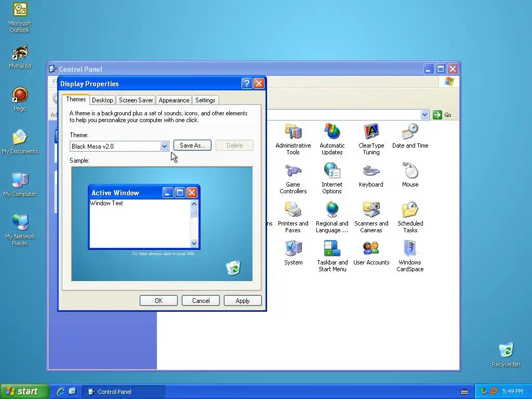This screenshot has height=399, width=532.
Task: Click the theme sample preview image
Action: 162,224
